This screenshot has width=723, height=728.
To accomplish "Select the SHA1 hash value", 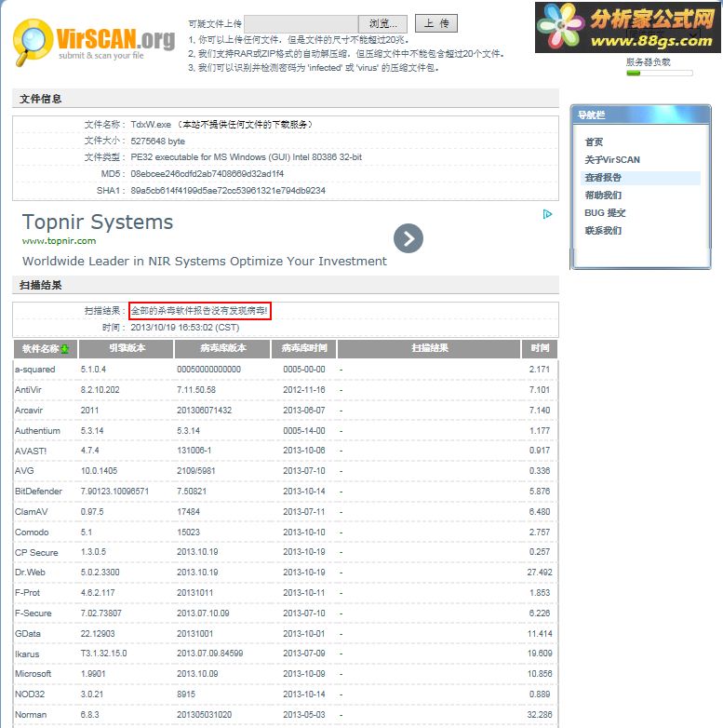I will click(228, 190).
